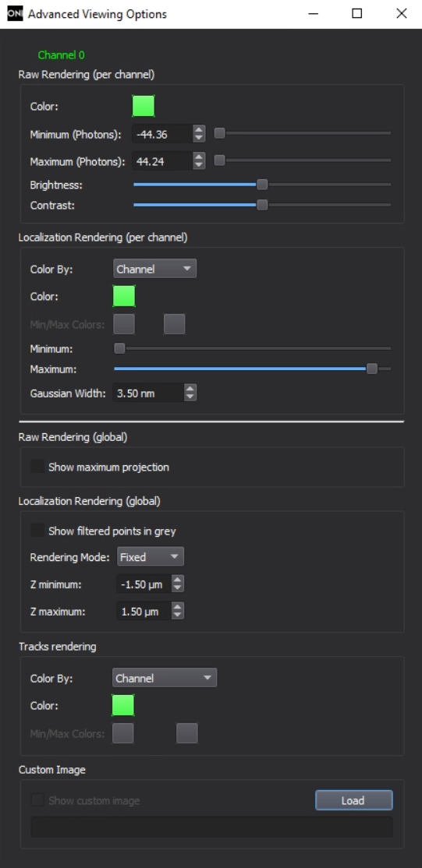Increase Minimum (Photons) with up arrow
Screen dimensions: 422x868
(199, 129)
